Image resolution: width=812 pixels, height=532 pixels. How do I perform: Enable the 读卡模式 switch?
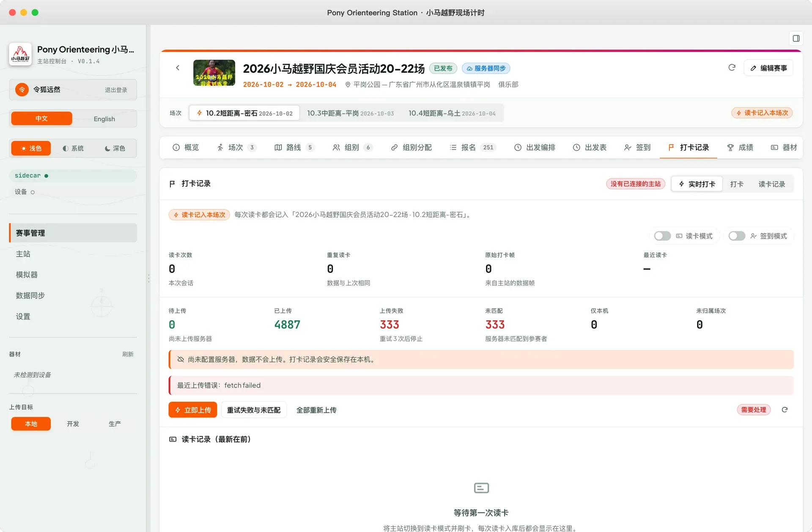(662, 236)
